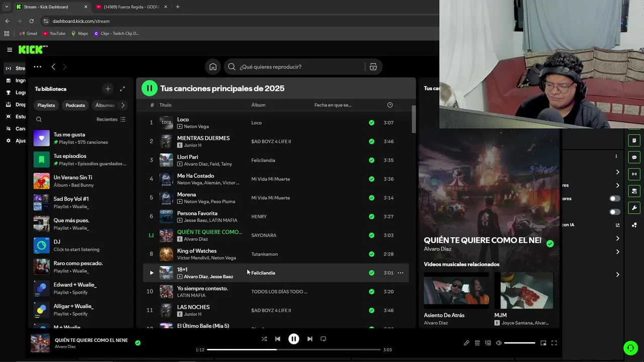644x362 pixels.
Task: Open Kick Stream sidebar item
Action: coord(14,68)
